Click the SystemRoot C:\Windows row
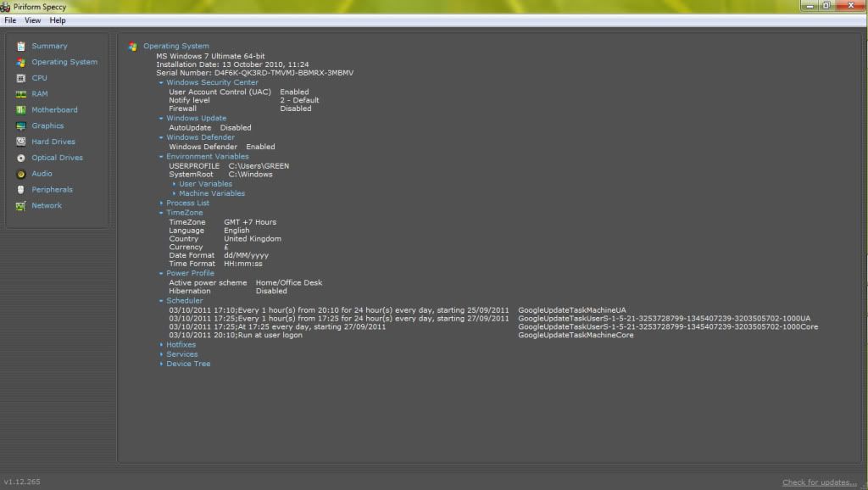This screenshot has height=490, width=868. (220, 174)
